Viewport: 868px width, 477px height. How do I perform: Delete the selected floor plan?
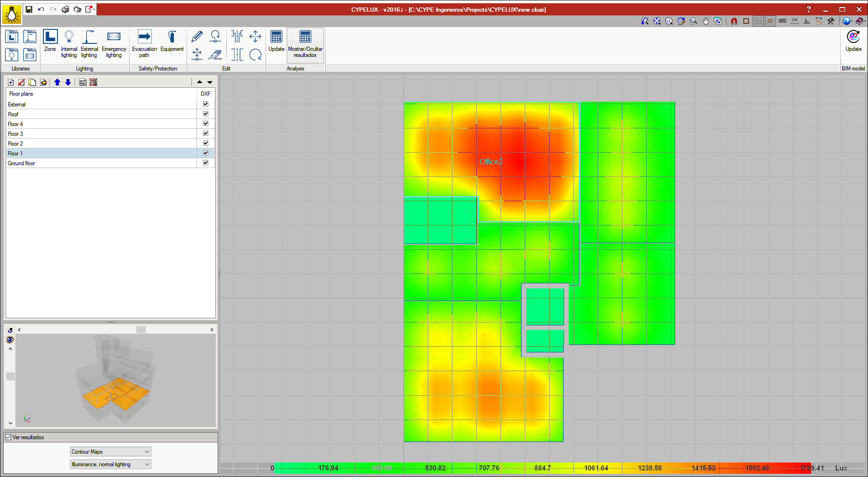21,82
